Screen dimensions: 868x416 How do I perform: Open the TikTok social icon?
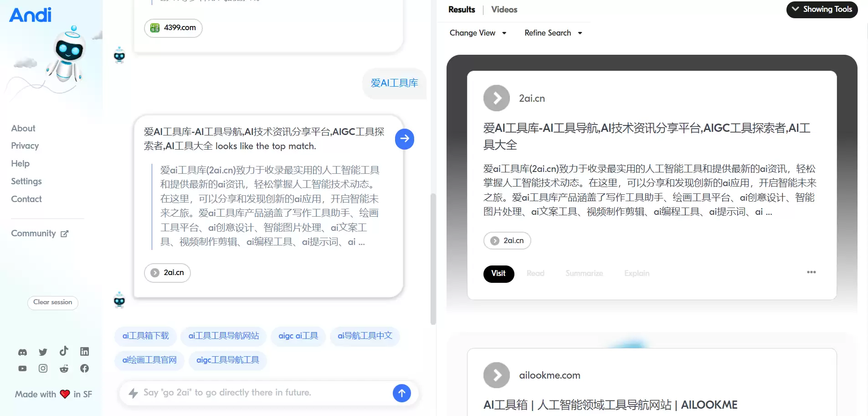64,351
